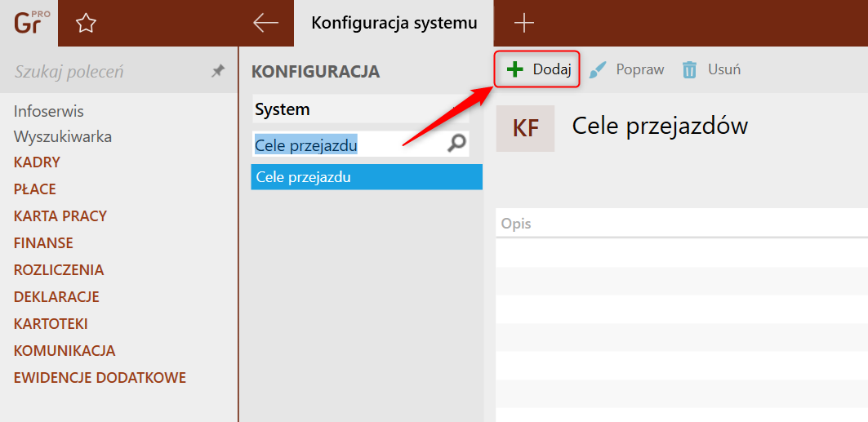Select the Cele przejazdu list item
The image size is (868, 422).
click(367, 177)
